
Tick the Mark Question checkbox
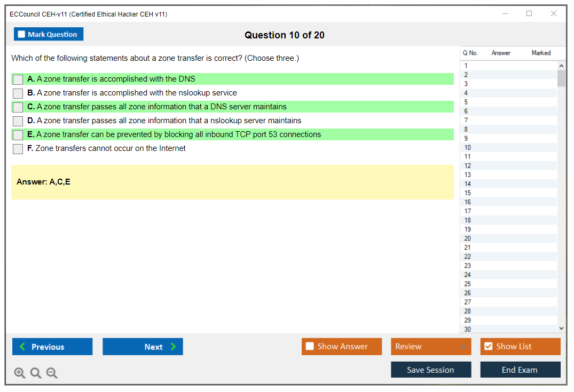click(22, 35)
